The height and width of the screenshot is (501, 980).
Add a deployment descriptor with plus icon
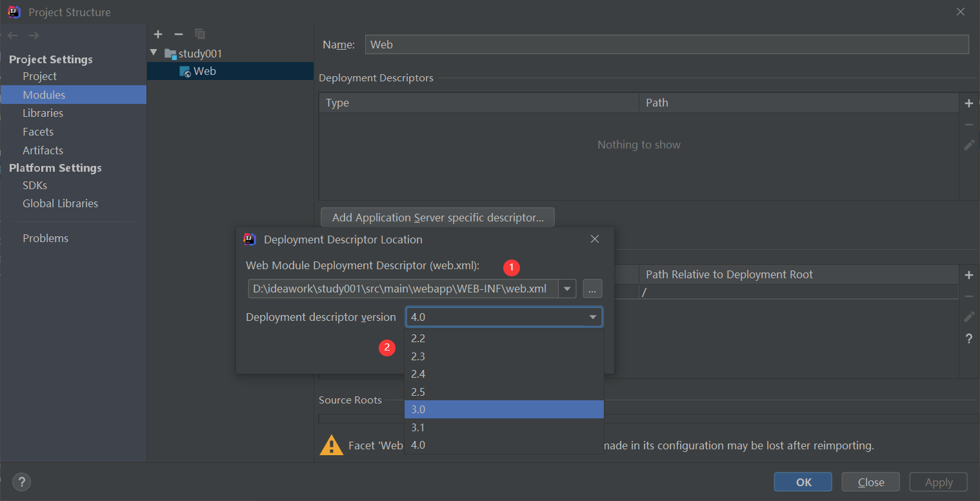click(x=968, y=103)
